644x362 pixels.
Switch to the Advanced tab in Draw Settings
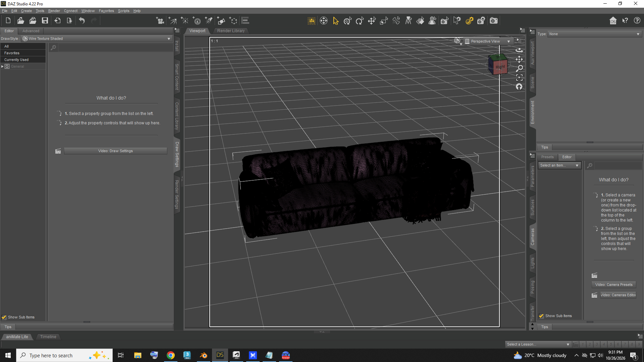pyautogui.click(x=31, y=31)
